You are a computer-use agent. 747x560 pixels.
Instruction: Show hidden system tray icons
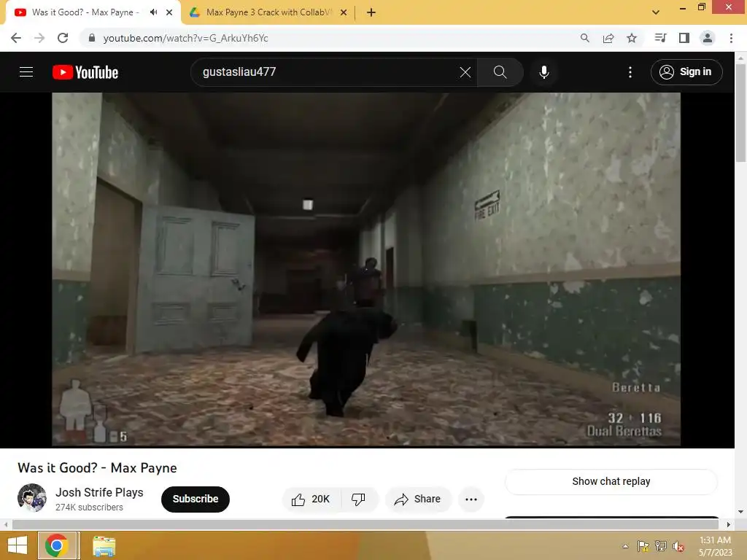(625, 546)
